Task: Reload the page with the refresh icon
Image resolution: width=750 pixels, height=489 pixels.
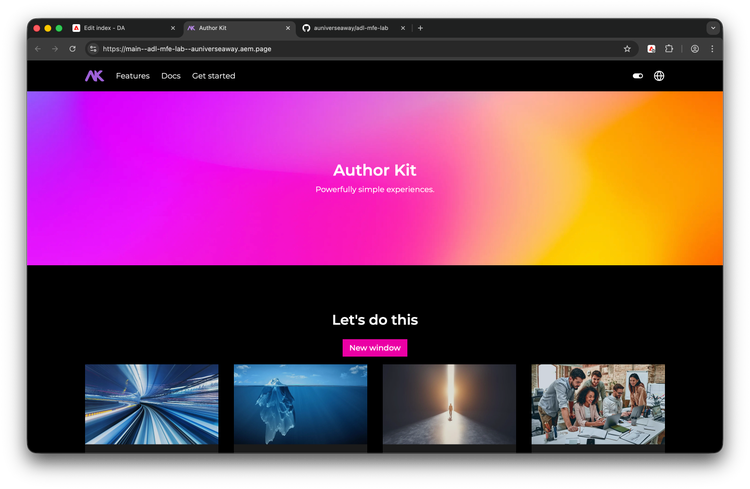Action: tap(72, 48)
